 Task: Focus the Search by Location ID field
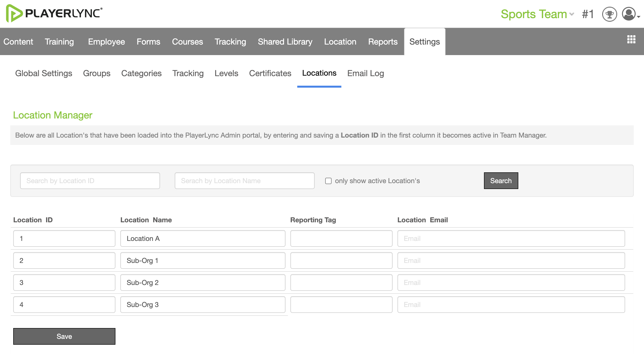pos(90,181)
